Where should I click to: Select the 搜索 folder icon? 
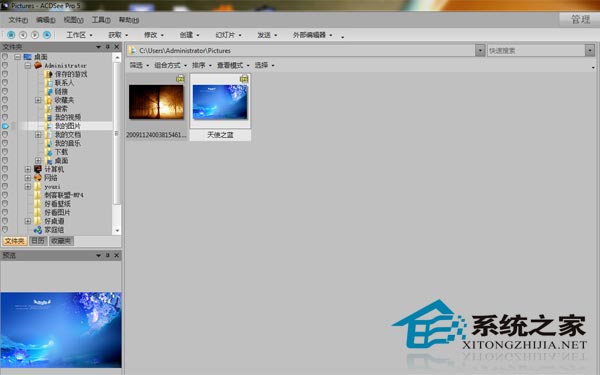click(49, 108)
